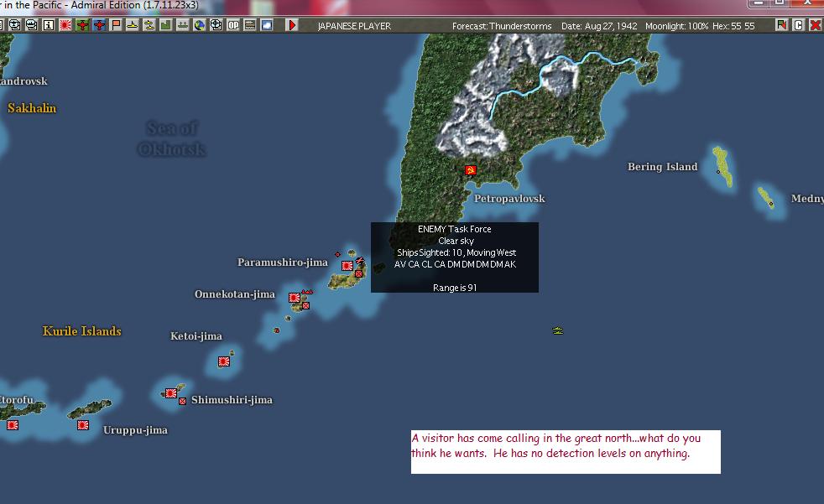Open the single yellow ship toolbar icon
This screenshot has width=824, height=504.
(x=133, y=24)
